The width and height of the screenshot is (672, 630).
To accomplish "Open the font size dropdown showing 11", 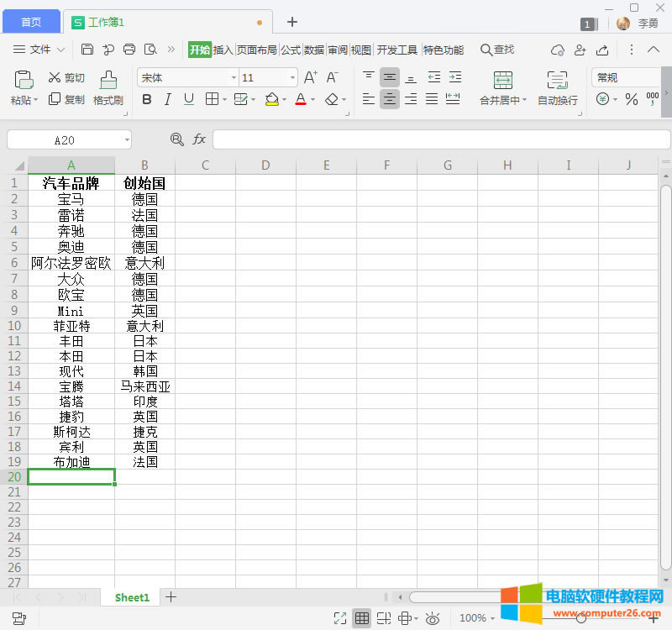I will coord(292,77).
